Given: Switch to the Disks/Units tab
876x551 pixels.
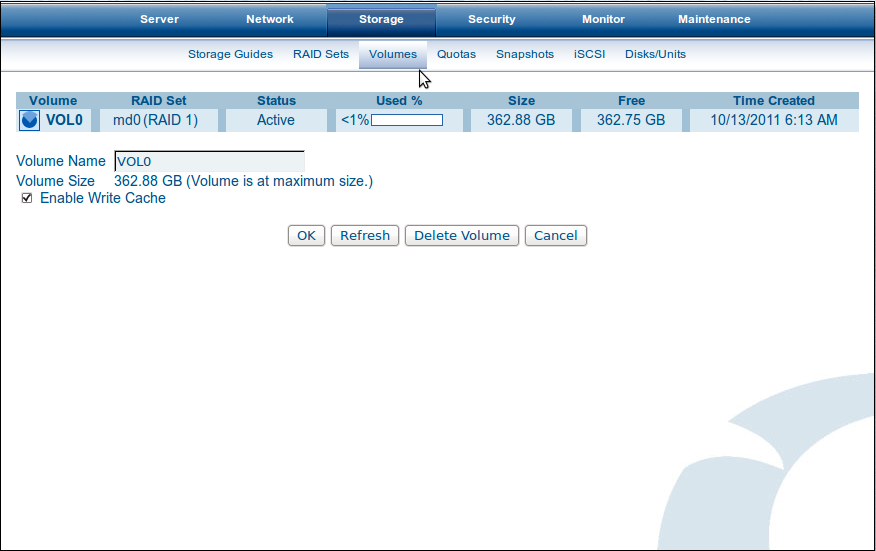Looking at the screenshot, I should pos(655,54).
